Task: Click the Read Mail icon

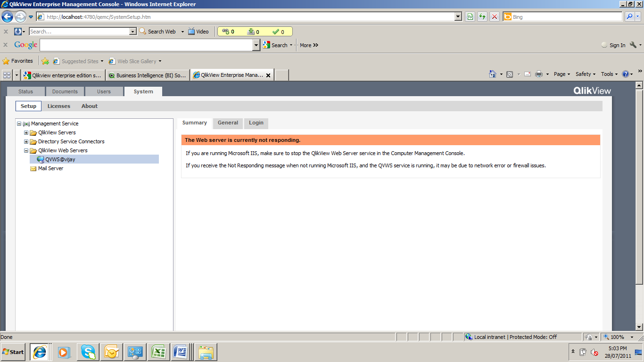Action: [528, 74]
